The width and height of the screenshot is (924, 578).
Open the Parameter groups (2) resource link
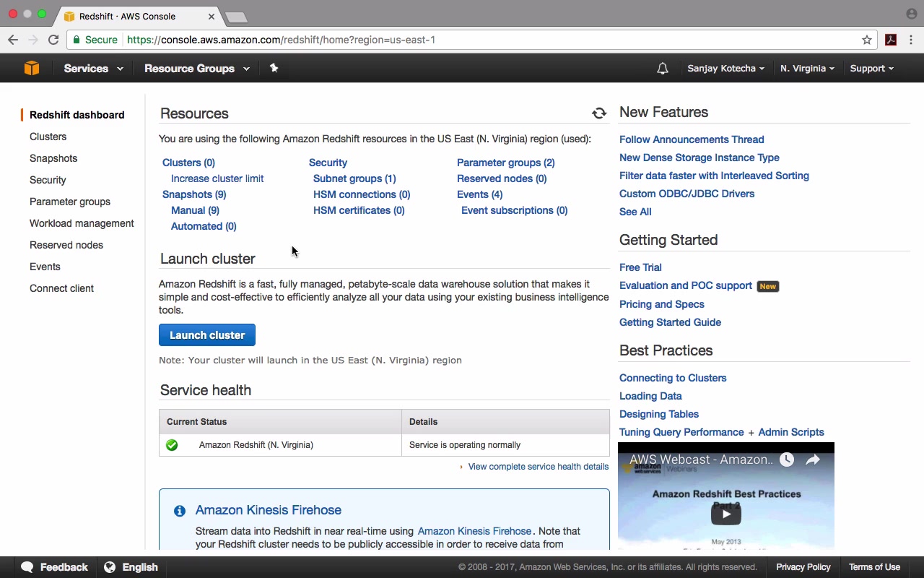click(x=506, y=163)
